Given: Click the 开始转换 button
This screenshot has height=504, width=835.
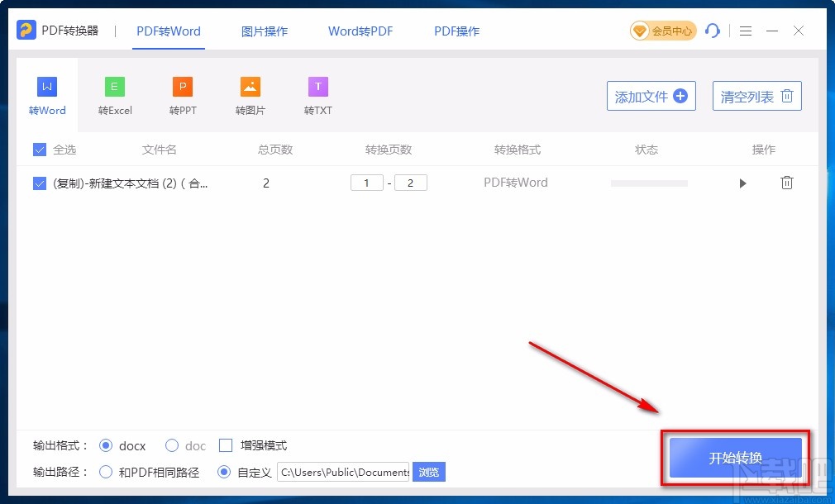Looking at the screenshot, I should (734, 458).
